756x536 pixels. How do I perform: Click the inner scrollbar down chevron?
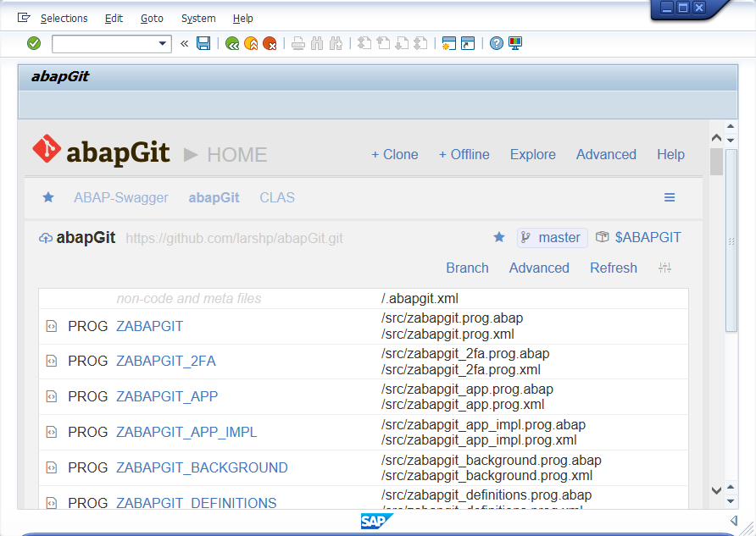(x=716, y=491)
